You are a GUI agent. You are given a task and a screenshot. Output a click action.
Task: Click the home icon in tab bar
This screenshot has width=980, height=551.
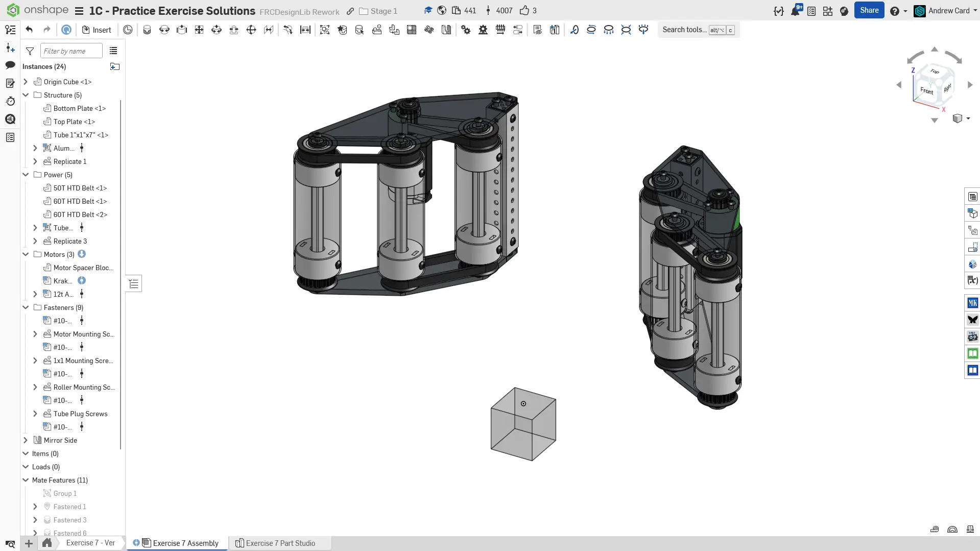click(47, 543)
